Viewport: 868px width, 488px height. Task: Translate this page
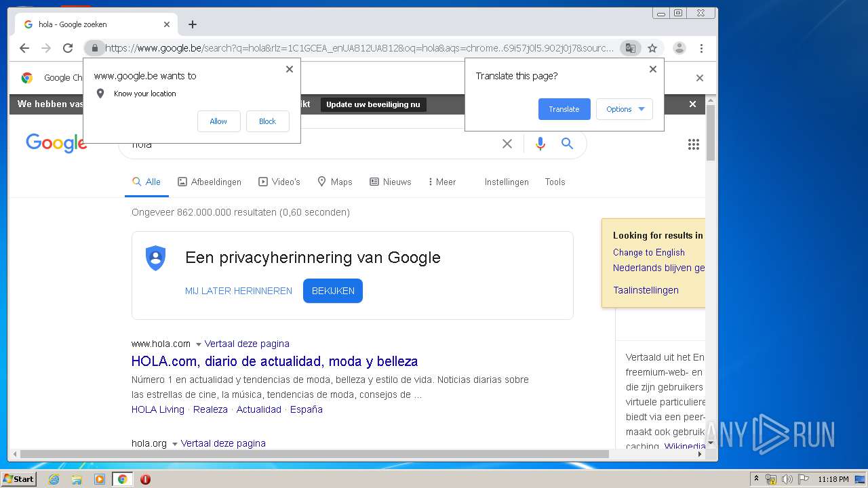click(564, 109)
